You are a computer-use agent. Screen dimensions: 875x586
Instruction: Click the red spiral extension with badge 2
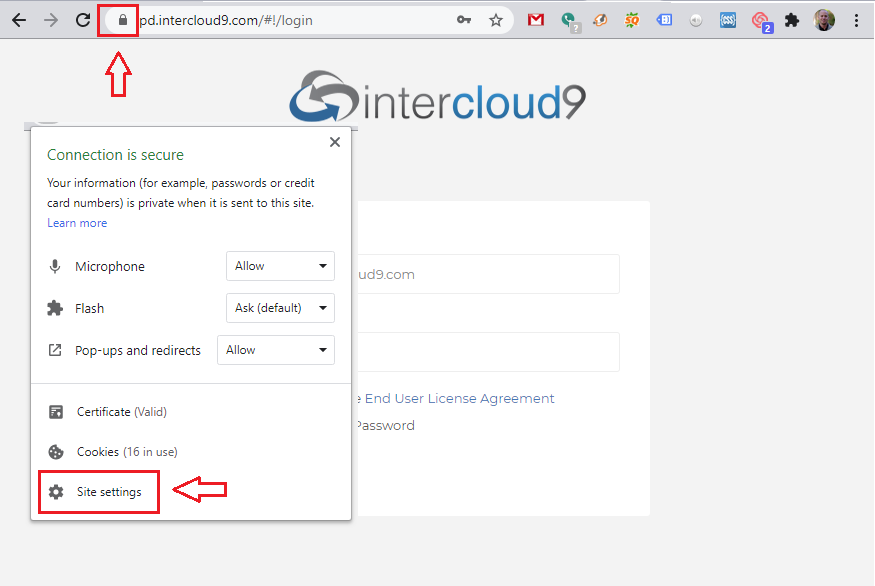pos(761,22)
